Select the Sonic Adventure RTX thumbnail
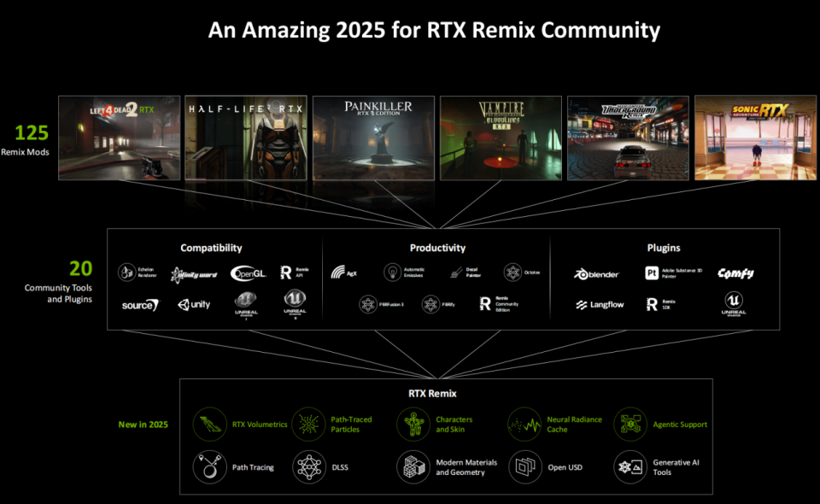The height and width of the screenshot is (504, 820). tap(755, 138)
